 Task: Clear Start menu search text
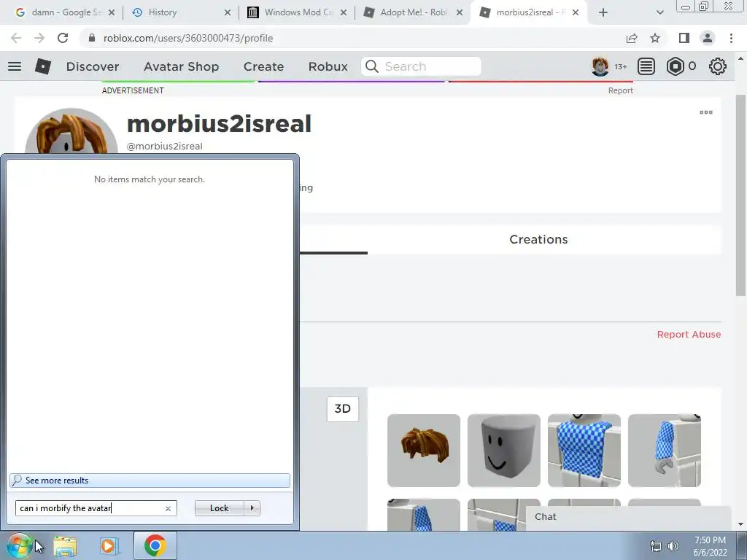pos(169,508)
